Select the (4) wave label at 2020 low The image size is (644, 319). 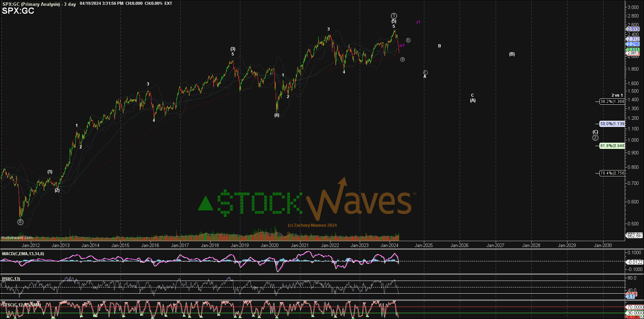(x=277, y=115)
